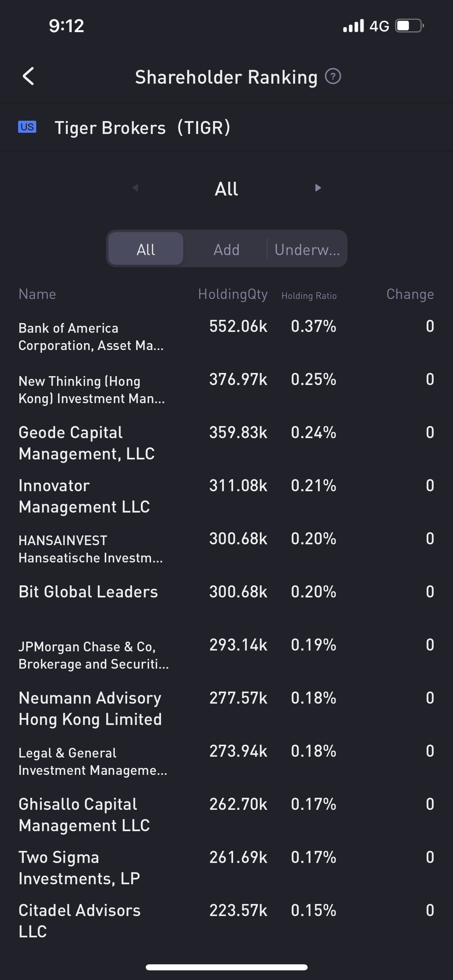
Task: Tap the US market flag badge
Action: pyautogui.click(x=27, y=127)
